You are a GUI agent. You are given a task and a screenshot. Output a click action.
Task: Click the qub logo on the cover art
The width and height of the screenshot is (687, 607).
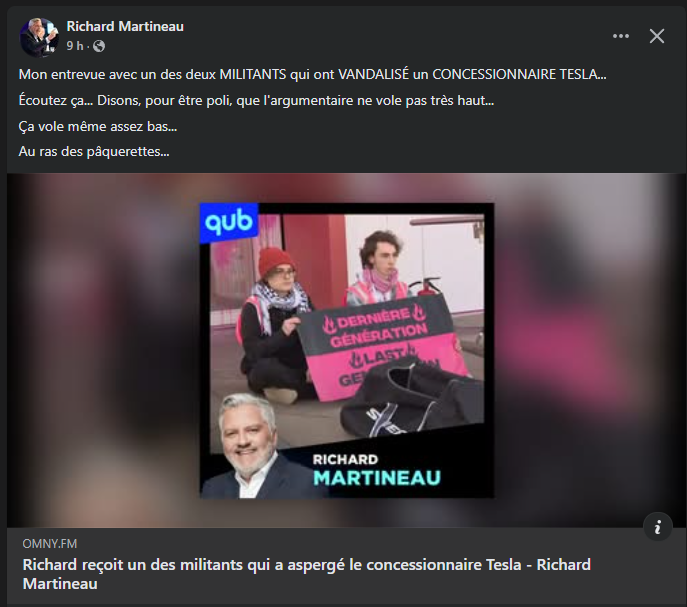tap(229, 223)
